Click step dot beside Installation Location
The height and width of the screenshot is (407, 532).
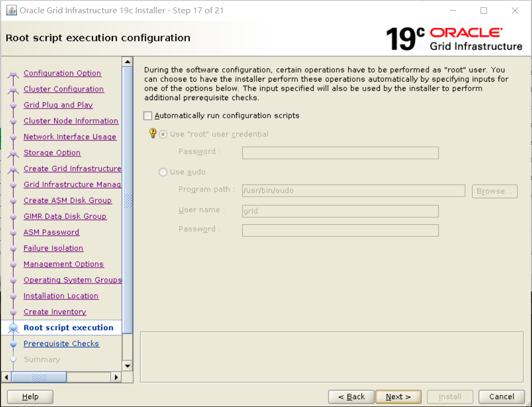pyautogui.click(x=13, y=296)
